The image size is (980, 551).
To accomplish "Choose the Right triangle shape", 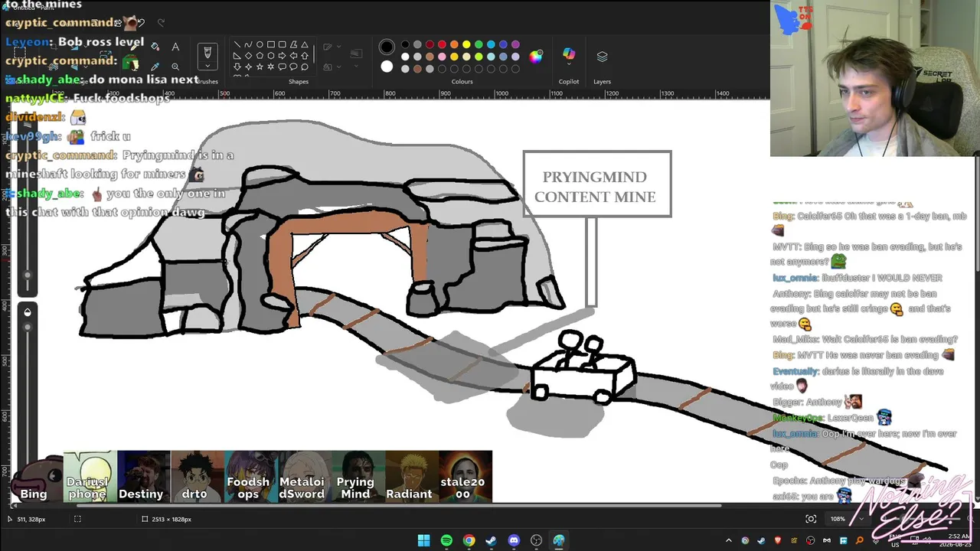I will pyautogui.click(x=237, y=56).
